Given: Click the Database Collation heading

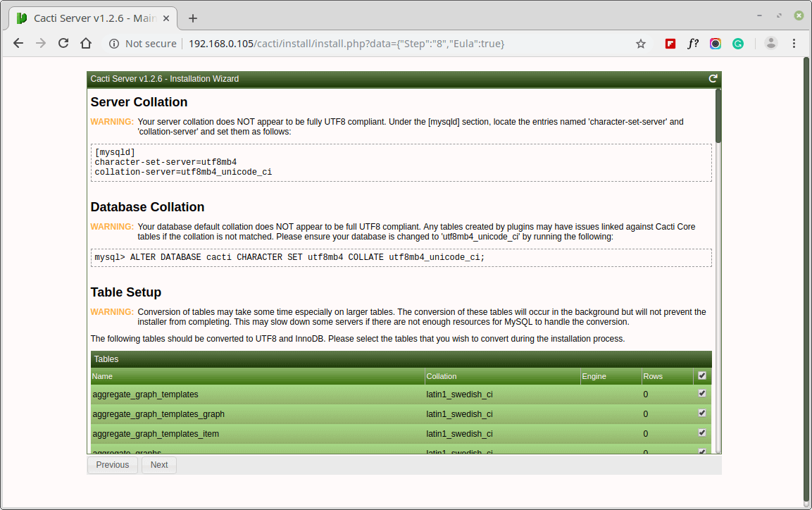Looking at the screenshot, I should coord(147,207).
